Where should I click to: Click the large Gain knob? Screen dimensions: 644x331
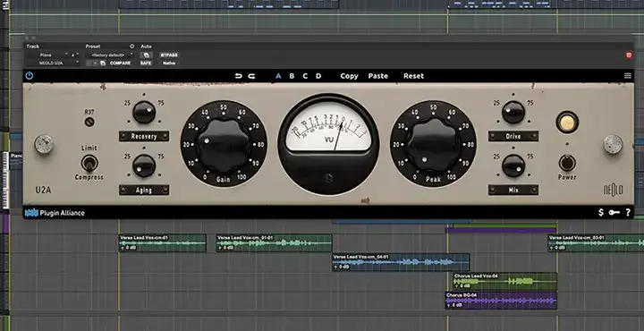coord(224,145)
